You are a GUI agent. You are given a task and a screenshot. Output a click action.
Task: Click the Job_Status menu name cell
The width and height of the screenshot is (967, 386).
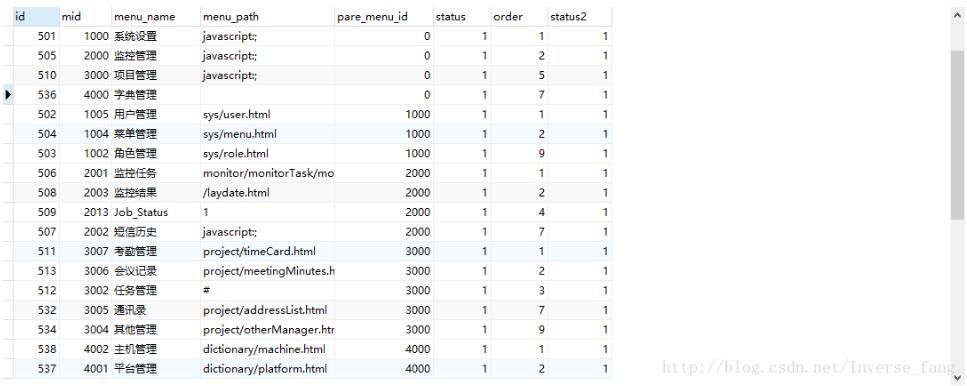click(x=156, y=212)
